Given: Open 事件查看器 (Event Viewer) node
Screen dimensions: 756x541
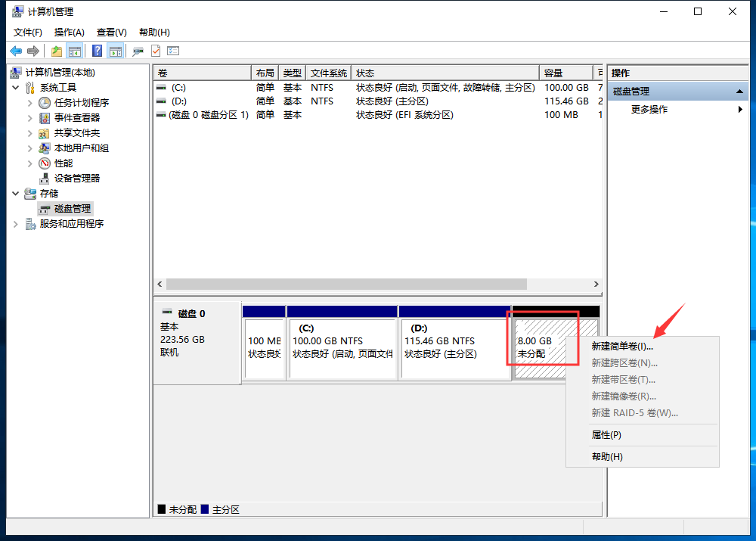Looking at the screenshot, I should [x=76, y=118].
